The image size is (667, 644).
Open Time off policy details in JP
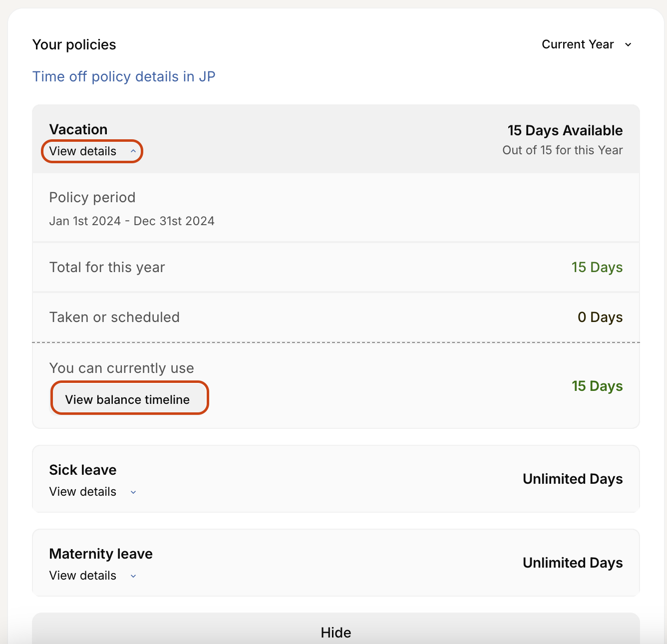124,77
